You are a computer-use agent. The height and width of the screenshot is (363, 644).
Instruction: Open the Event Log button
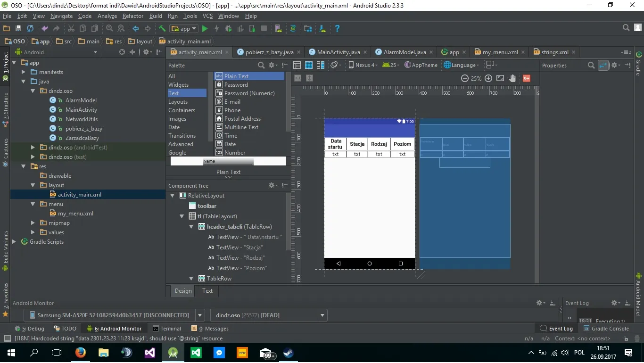coord(556,329)
